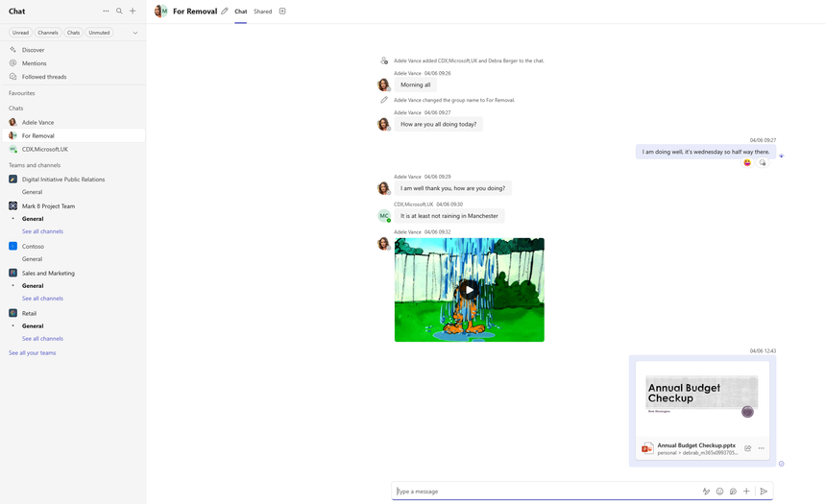
Task: Switch to the Shared tab
Action: (262, 12)
